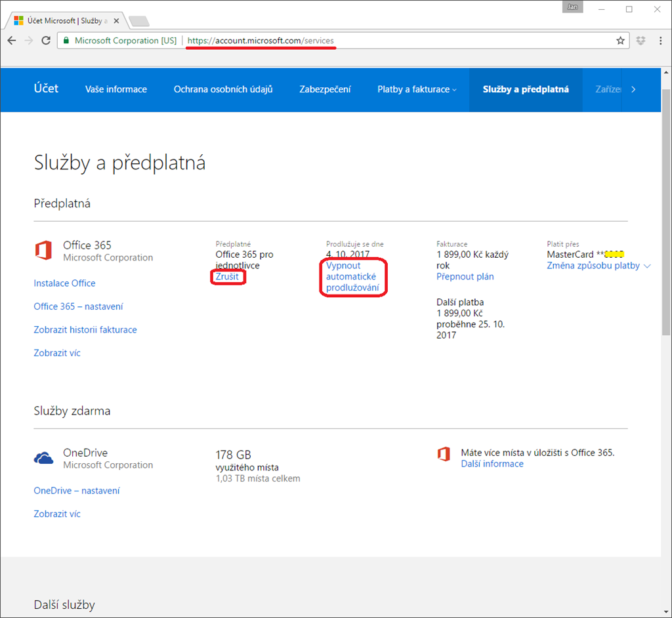The height and width of the screenshot is (618, 672).
Task: Click the OneDrive cloud icon
Action: click(43, 458)
